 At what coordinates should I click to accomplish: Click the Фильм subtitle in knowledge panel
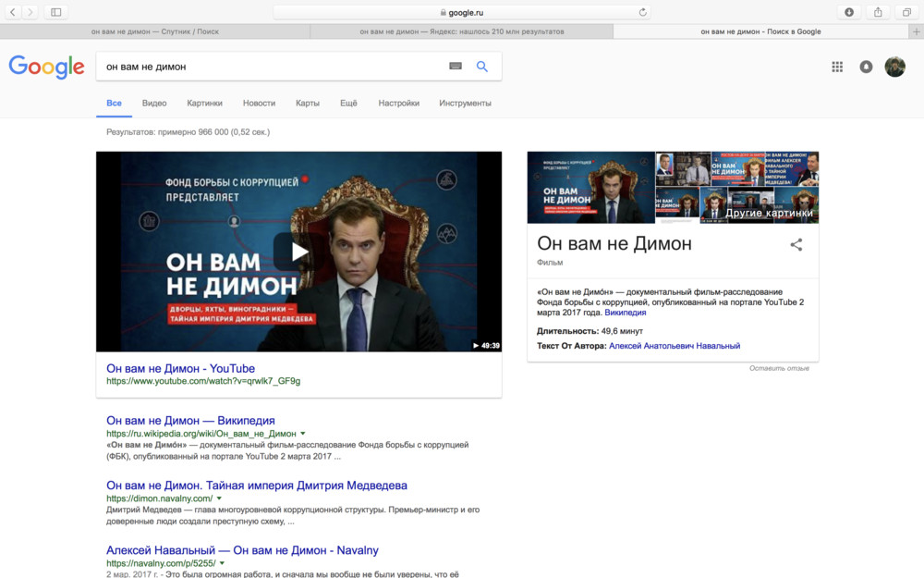(x=550, y=263)
